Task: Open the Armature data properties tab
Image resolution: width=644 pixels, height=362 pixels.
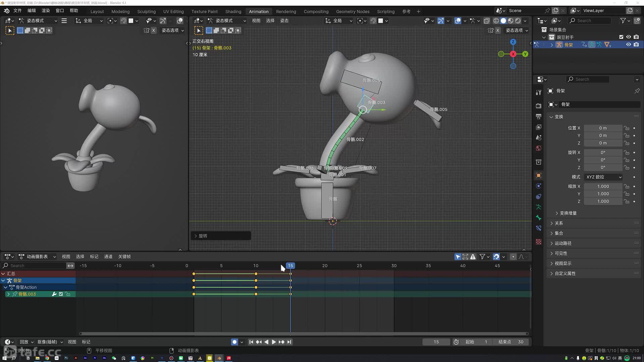Action: click(x=538, y=207)
